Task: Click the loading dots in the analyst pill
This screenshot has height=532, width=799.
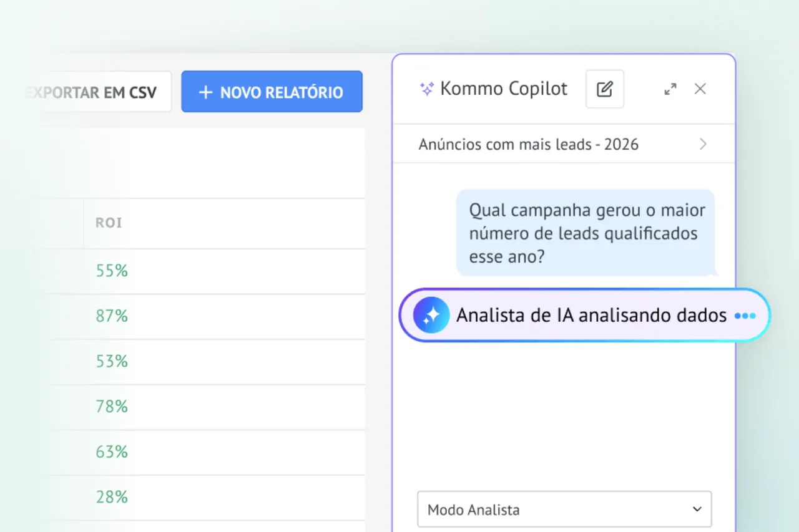Action: pos(745,316)
